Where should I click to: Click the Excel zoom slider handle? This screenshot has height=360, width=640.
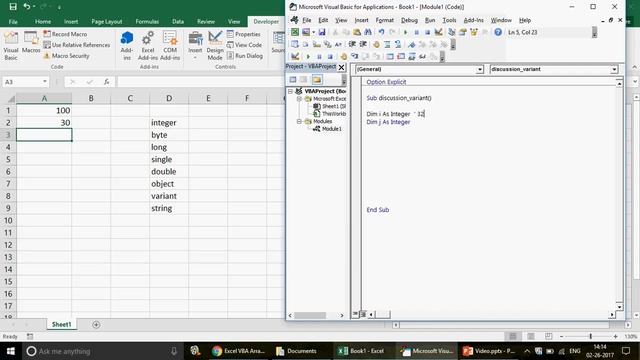point(591,336)
